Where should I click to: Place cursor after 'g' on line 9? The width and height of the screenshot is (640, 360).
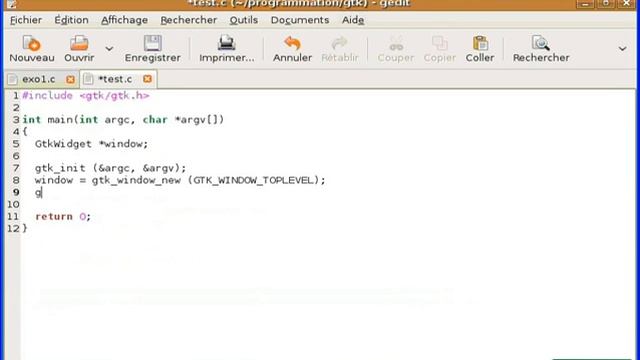click(42, 193)
